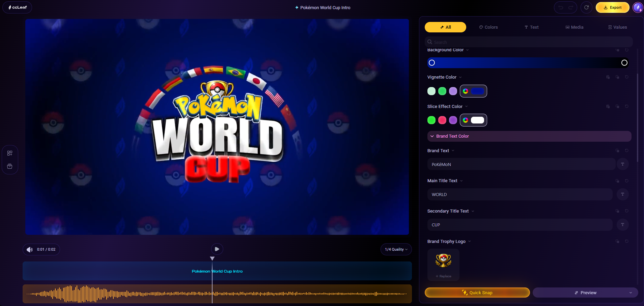644x306 pixels.
Task: Copy the Main Title Text value
Action: pyautogui.click(x=617, y=181)
